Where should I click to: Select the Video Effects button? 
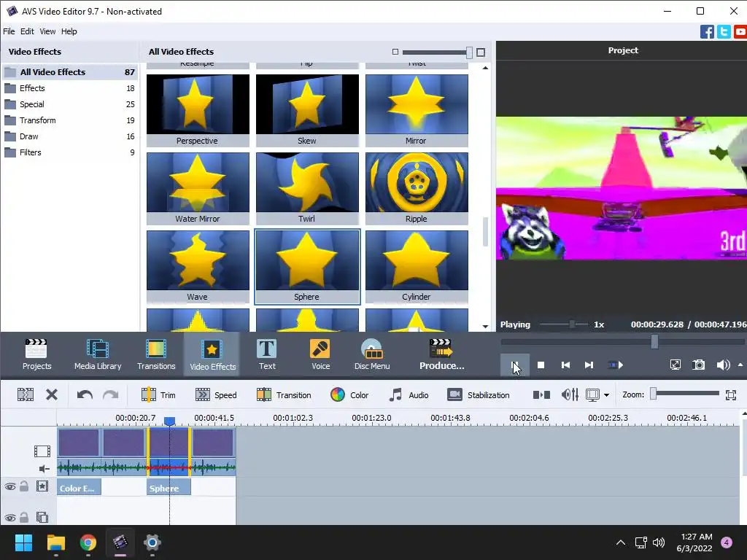[212, 354]
